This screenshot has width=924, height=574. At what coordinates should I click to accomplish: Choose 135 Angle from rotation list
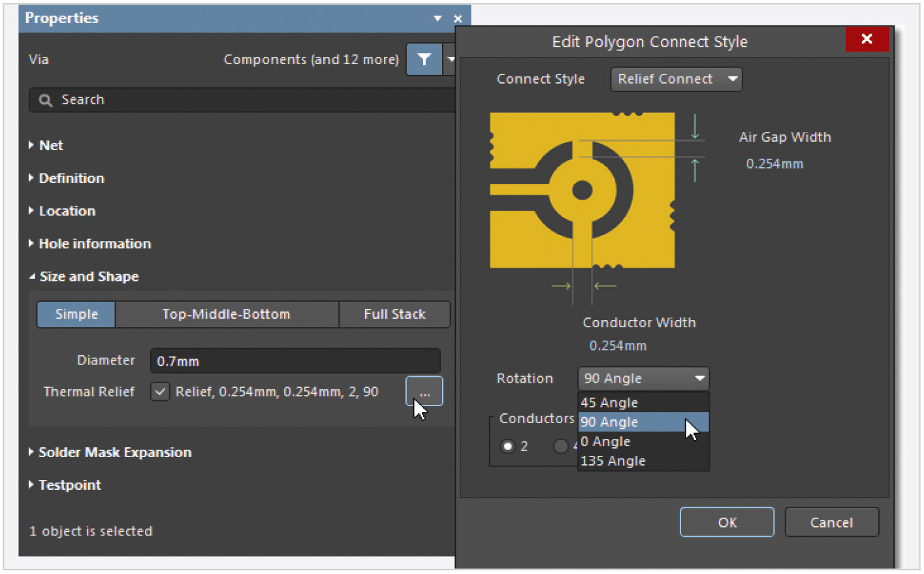(643, 461)
